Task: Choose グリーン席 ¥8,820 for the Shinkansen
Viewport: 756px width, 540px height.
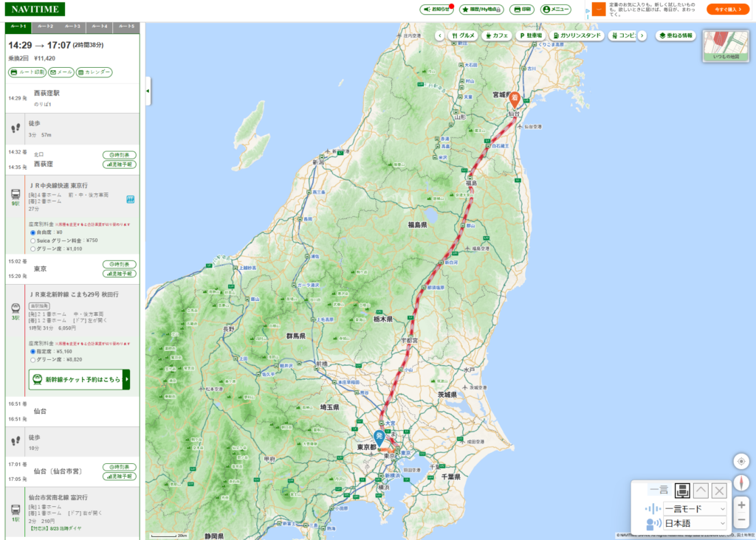Action: point(33,359)
